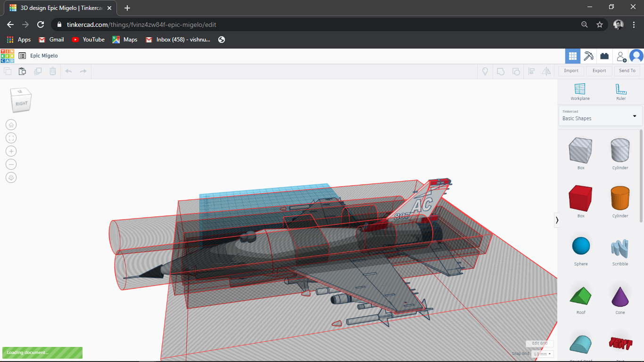This screenshot has width=644, height=362.
Task: Open the Gmail bookmark
Action: click(50, 40)
